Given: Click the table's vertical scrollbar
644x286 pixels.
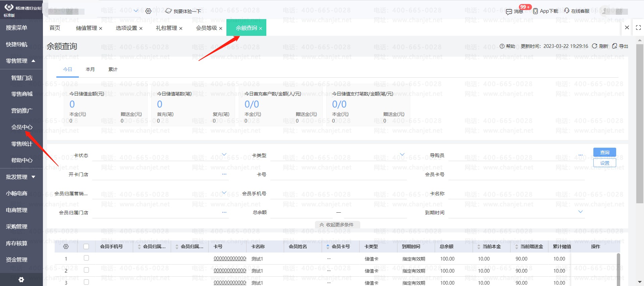Looking at the screenshot, I should [x=618, y=269].
